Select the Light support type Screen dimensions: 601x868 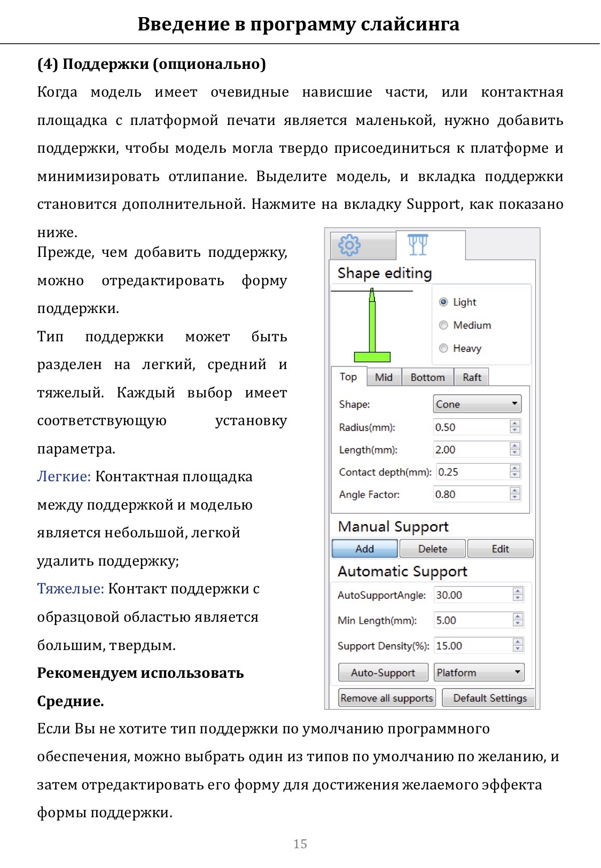(x=458, y=302)
